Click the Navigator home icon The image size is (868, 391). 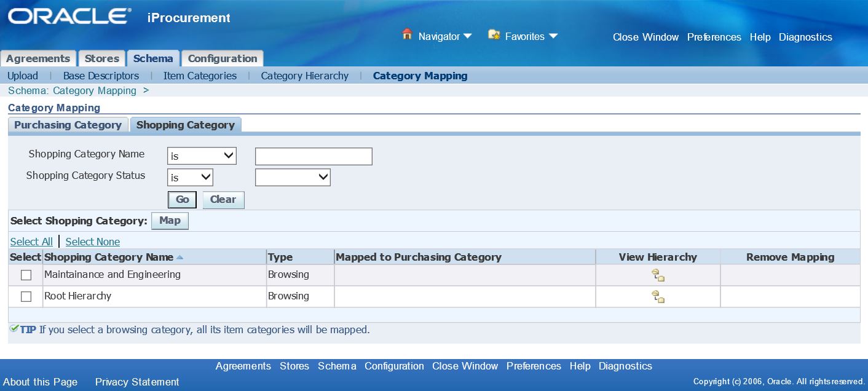tap(407, 34)
